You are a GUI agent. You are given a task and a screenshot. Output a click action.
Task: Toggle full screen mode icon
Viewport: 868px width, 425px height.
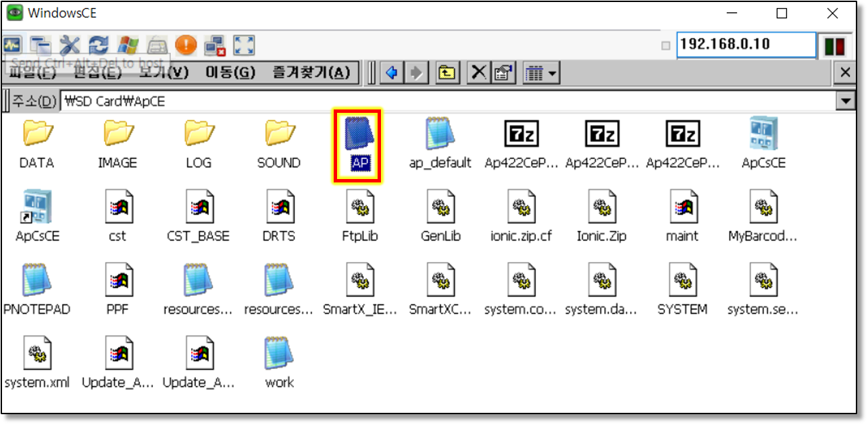point(244,45)
